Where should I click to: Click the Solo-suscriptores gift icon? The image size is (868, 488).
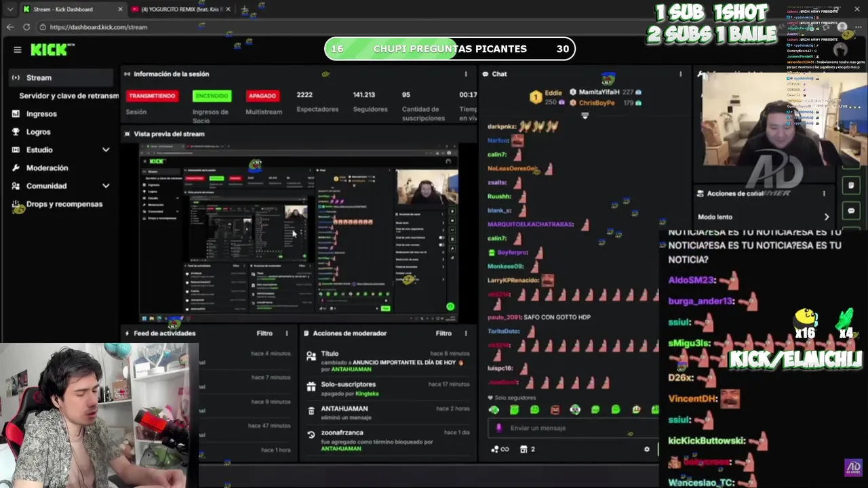point(311,386)
